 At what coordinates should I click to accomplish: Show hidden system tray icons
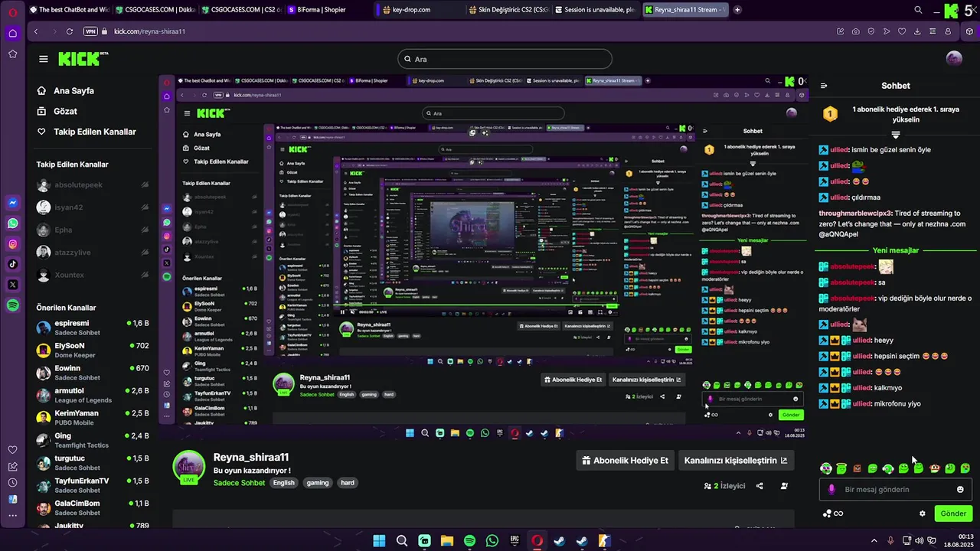click(874, 540)
